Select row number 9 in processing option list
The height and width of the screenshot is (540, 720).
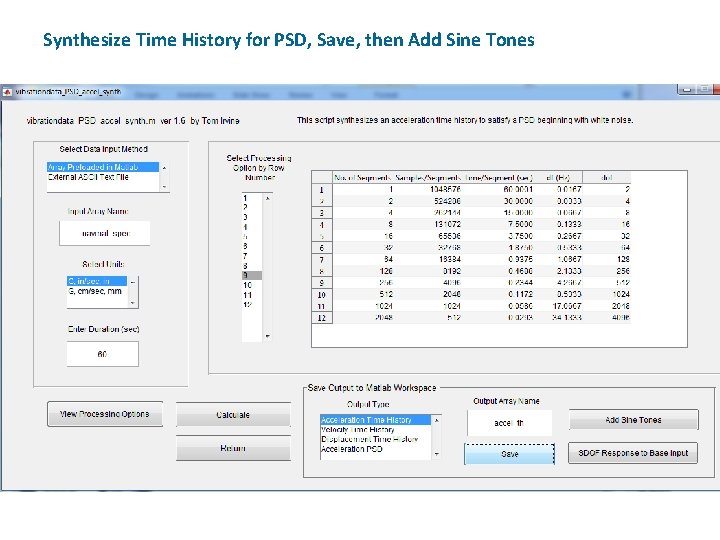(252, 276)
